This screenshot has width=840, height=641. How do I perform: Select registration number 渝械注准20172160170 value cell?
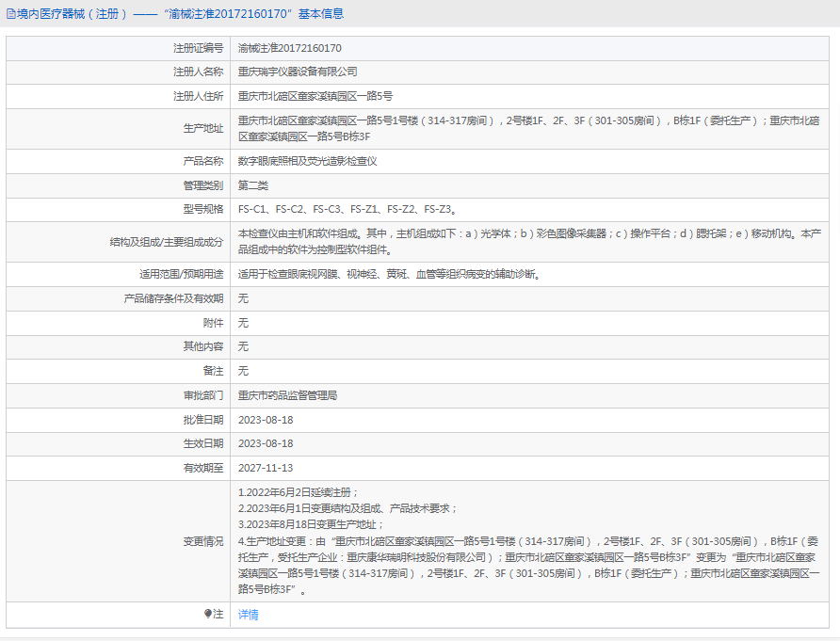(x=290, y=48)
